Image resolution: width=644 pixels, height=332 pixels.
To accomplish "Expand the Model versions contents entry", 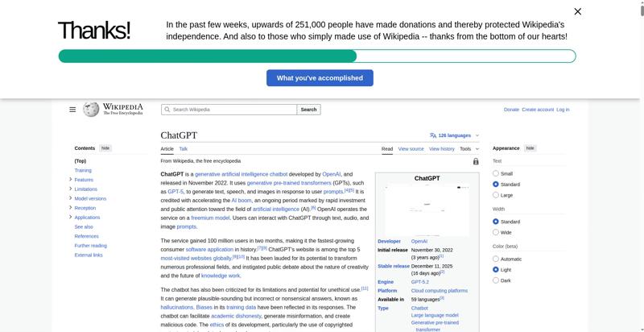I will pos(71,198).
